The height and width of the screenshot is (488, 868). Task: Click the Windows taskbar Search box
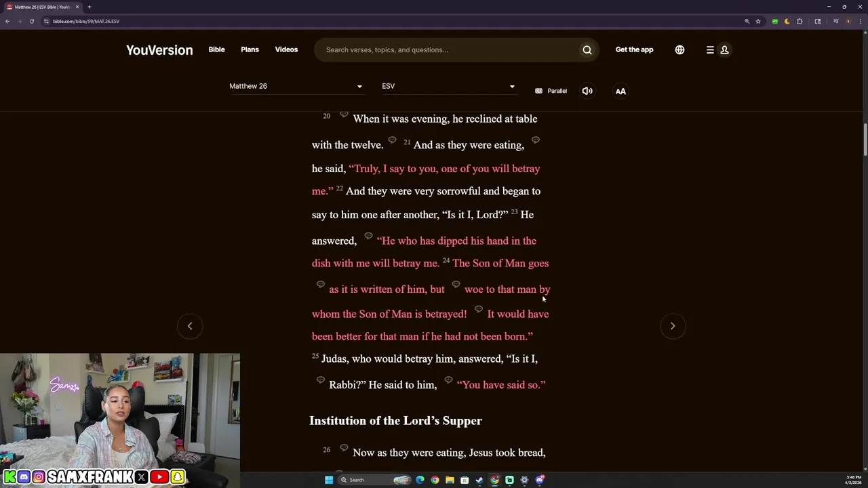click(375, 480)
